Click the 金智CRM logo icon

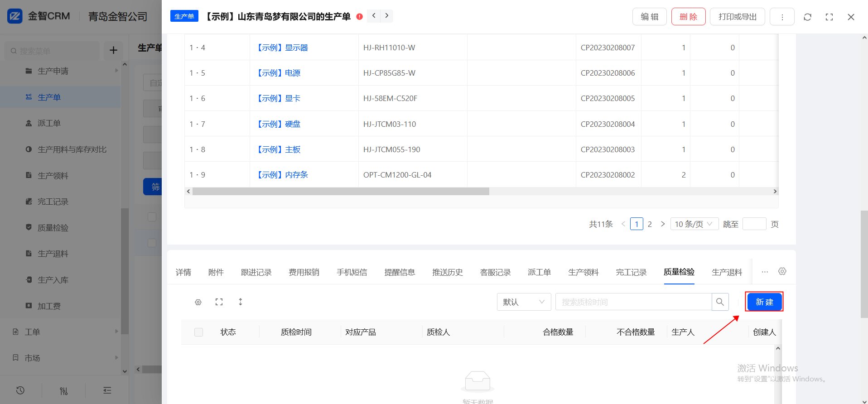pyautogui.click(x=14, y=16)
